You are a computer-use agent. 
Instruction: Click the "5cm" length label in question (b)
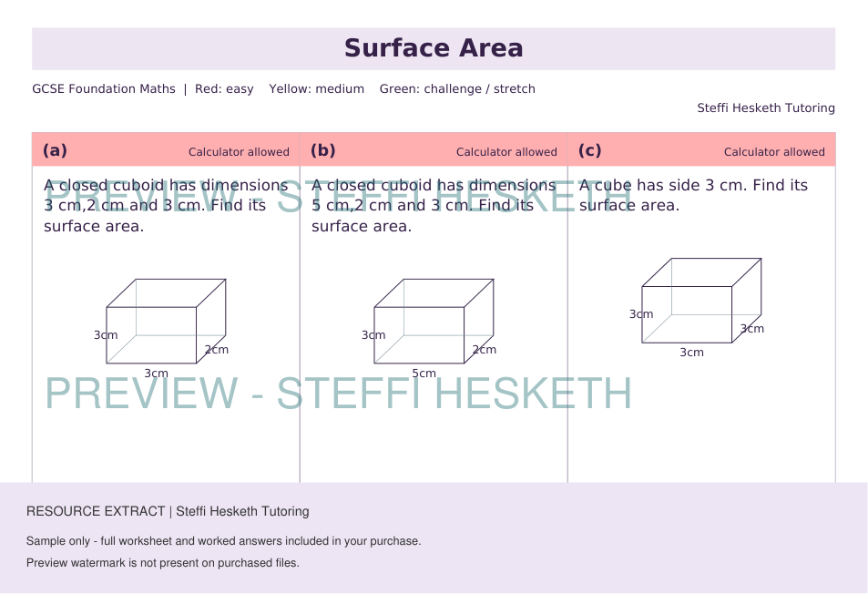click(x=424, y=374)
